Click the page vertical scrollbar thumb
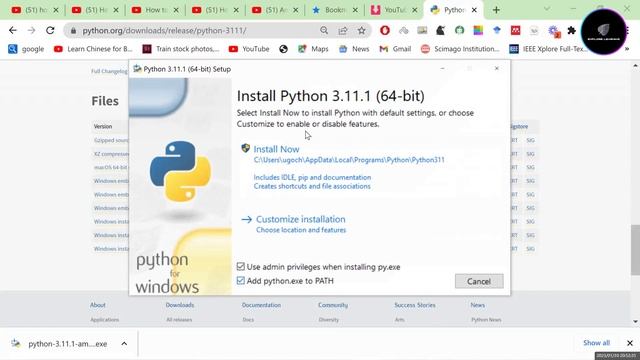This screenshot has width=640, height=360. pos(635,250)
